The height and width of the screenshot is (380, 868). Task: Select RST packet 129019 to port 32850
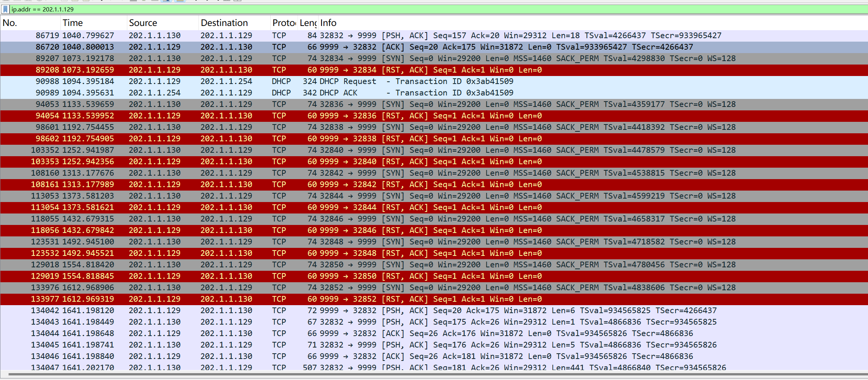click(434, 276)
